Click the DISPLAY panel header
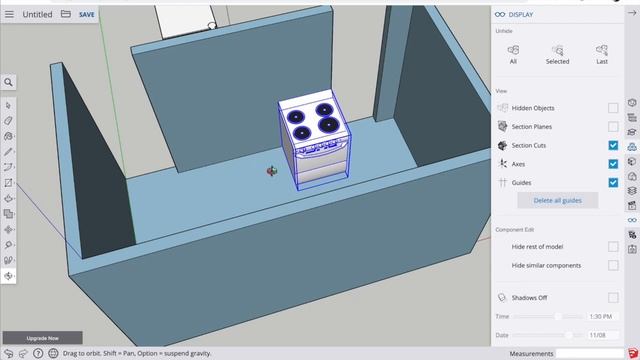Viewport: 640px width, 360px height. (514, 14)
